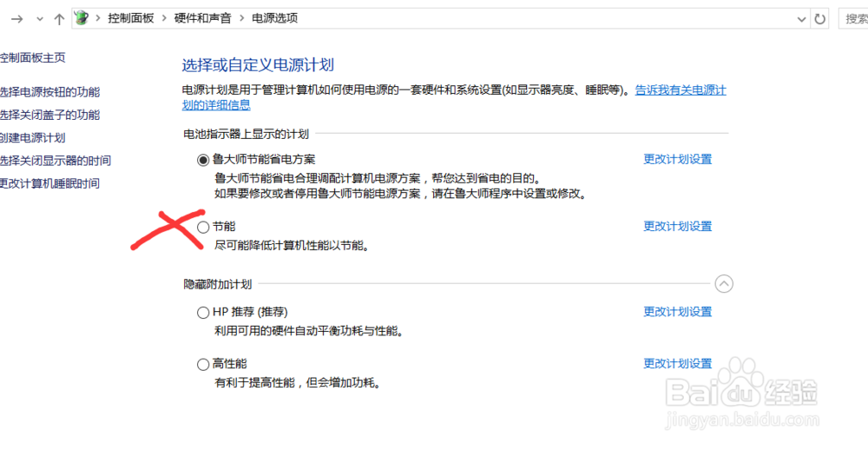Click 电池指示器上显示的计划 section label
868x450 pixels.
tap(247, 134)
